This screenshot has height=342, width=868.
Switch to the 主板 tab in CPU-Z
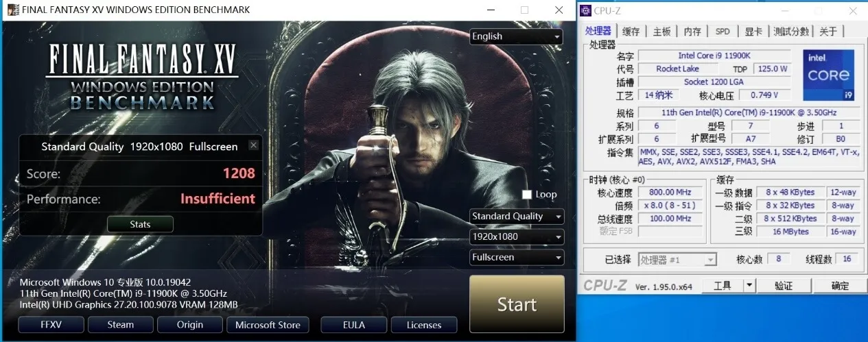(x=661, y=32)
